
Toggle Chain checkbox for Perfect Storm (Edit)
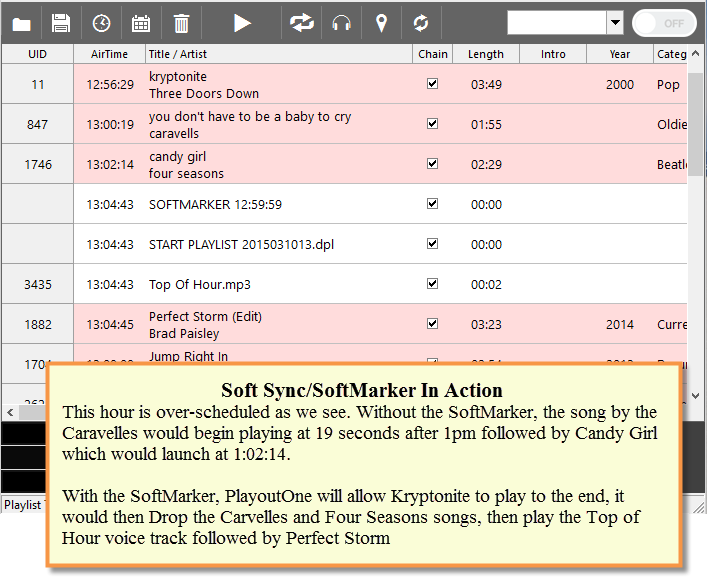432,324
